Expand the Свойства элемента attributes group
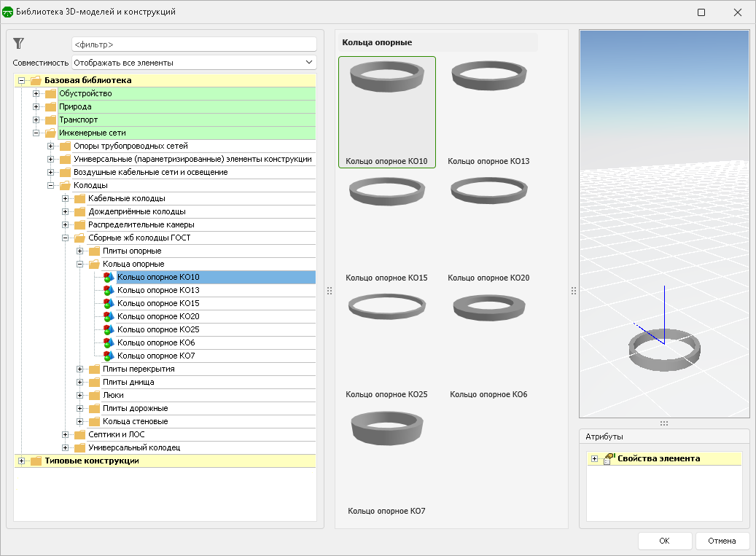This screenshot has width=756, height=556. pos(595,458)
